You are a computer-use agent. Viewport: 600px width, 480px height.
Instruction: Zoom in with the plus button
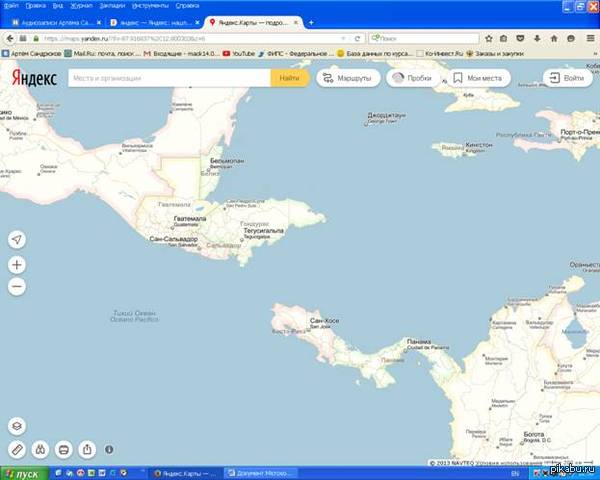click(x=16, y=265)
